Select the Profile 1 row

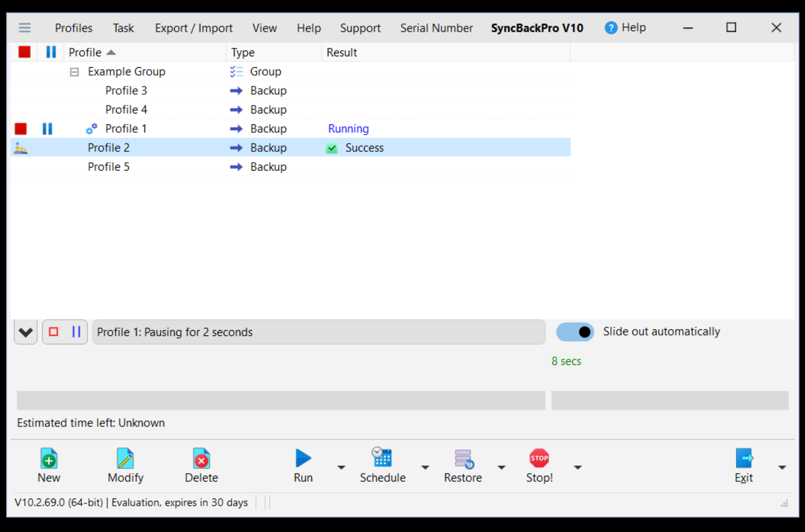click(290, 128)
